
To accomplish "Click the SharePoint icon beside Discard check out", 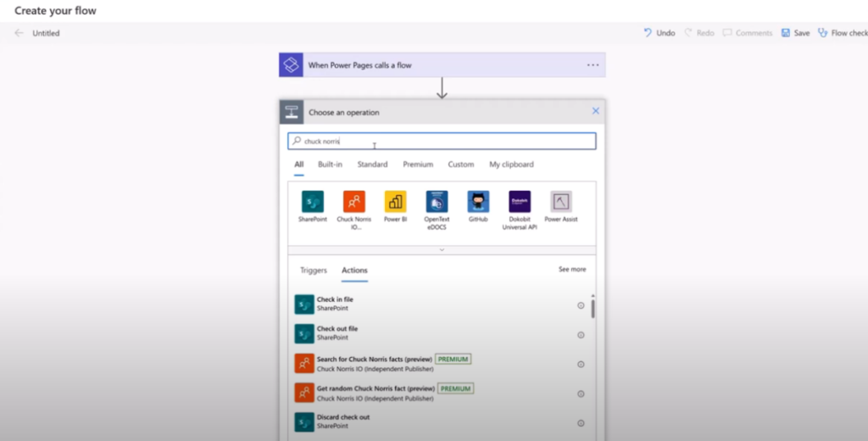I will click(x=304, y=422).
